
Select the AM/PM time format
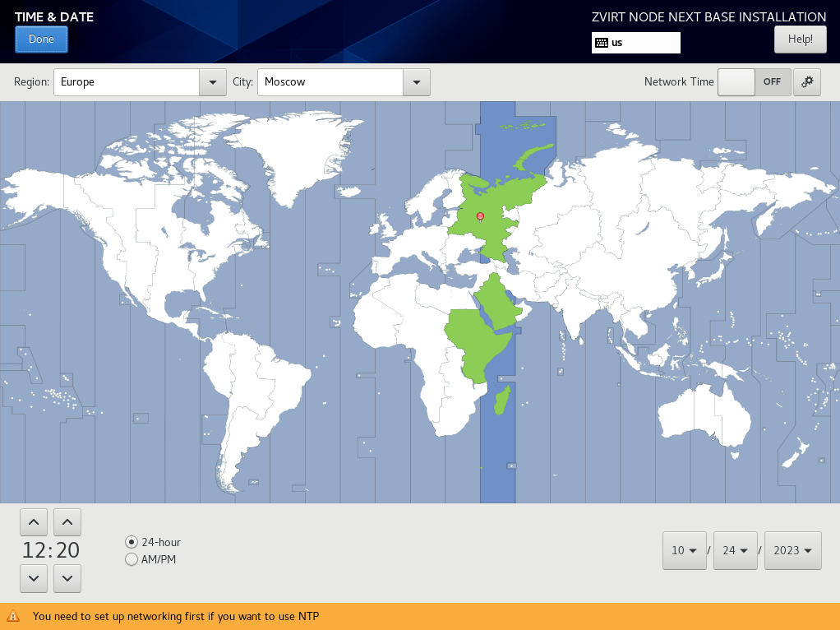[150, 559]
